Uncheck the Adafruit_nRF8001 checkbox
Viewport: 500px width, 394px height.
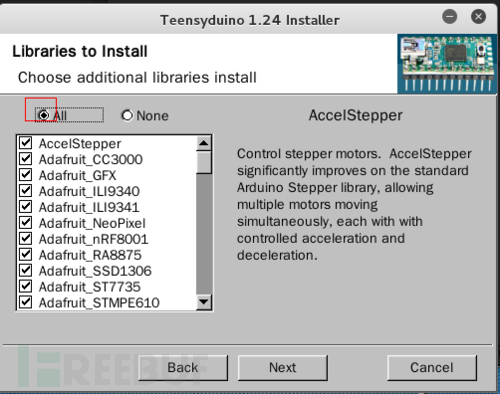pyautogui.click(x=26, y=239)
